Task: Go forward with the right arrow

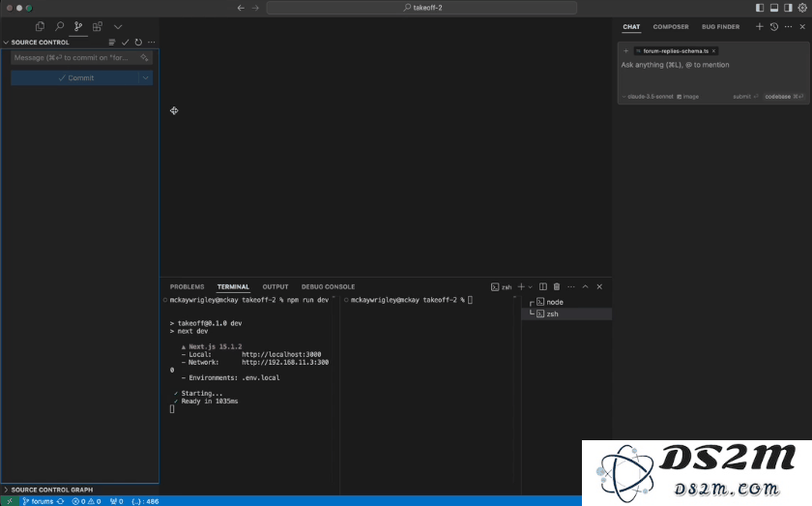Action: pos(255,8)
